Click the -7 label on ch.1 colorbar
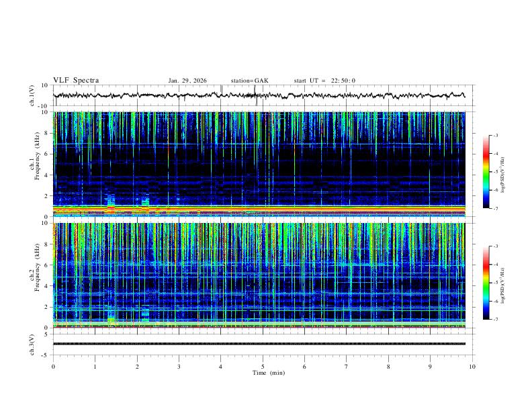Viewport: 532px width, 411px height. point(496,208)
